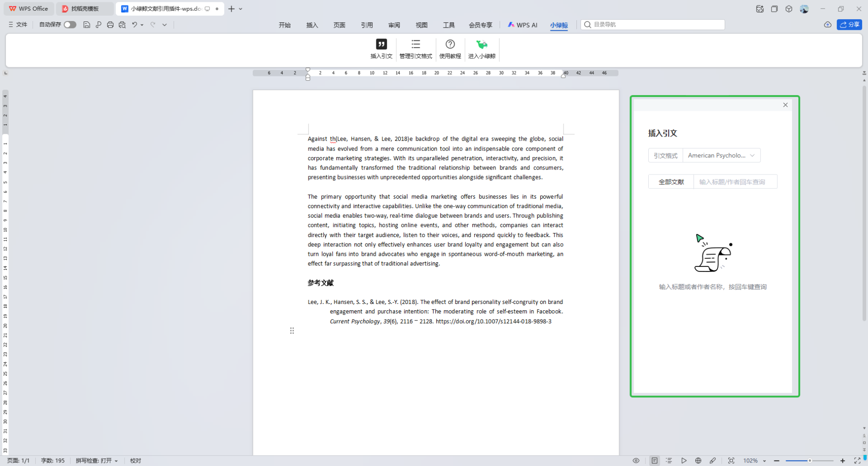Toggle the 自动保存 auto-save switch

click(x=70, y=25)
